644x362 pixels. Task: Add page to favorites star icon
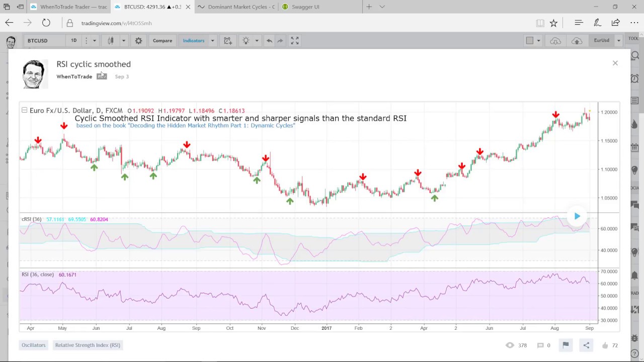point(553,23)
